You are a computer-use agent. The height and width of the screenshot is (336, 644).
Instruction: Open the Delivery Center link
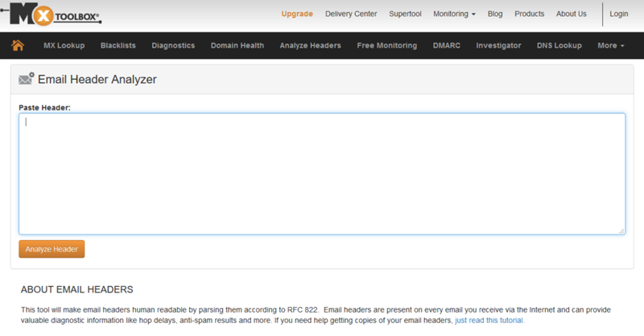pyautogui.click(x=350, y=14)
